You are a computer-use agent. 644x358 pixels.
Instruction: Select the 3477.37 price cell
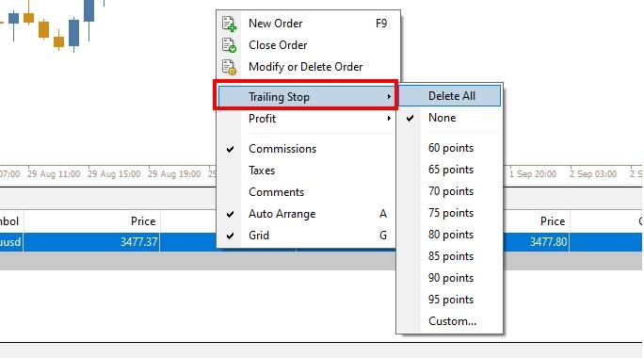click(138, 242)
